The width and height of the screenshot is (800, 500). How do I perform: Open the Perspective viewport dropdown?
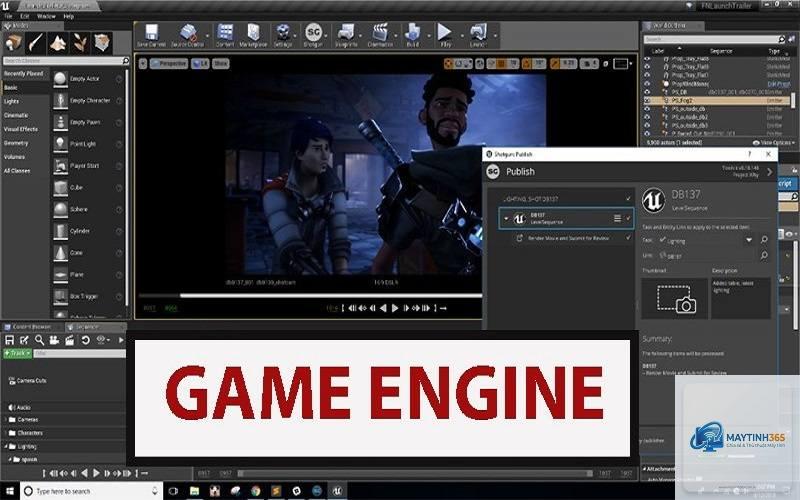pyautogui.click(x=169, y=63)
